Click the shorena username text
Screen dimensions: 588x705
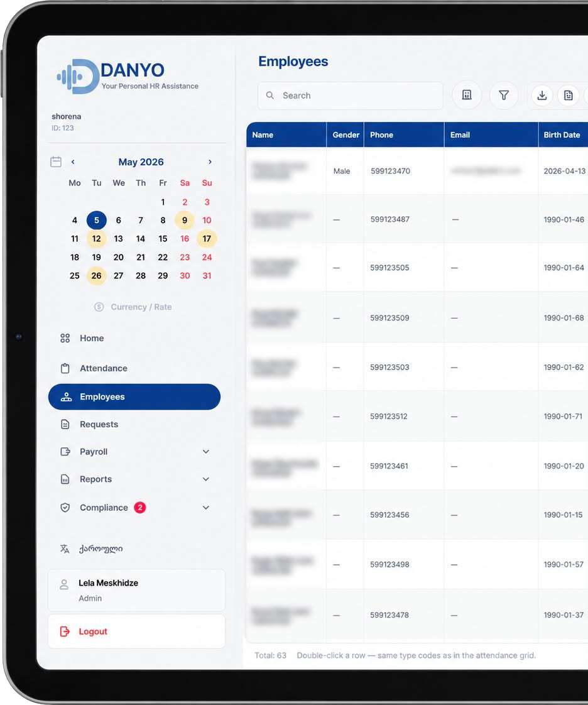point(67,116)
